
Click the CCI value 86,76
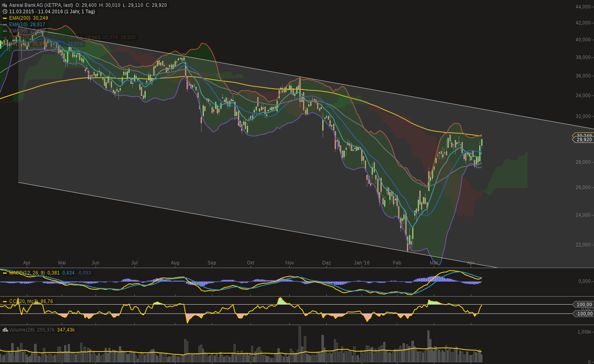47,301
